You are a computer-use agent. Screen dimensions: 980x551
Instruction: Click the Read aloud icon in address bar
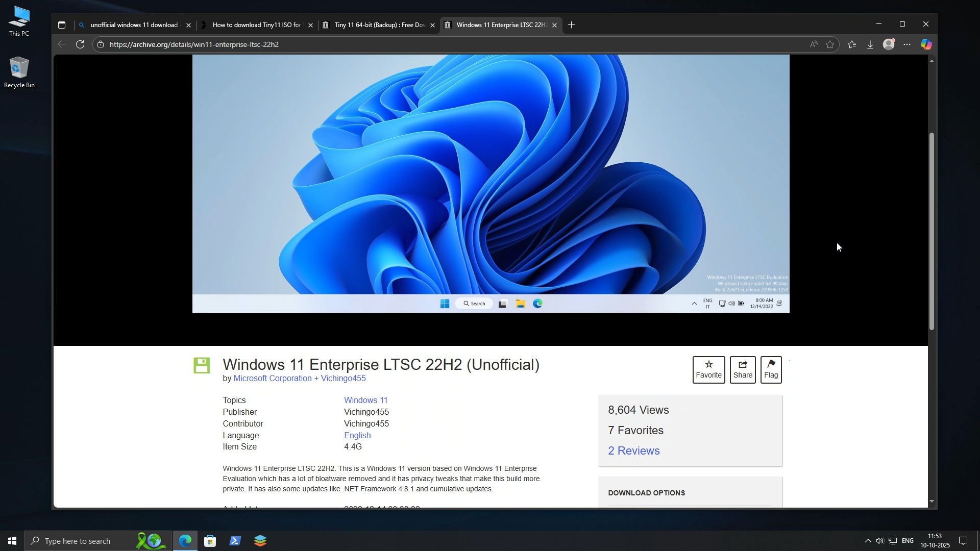point(814,44)
